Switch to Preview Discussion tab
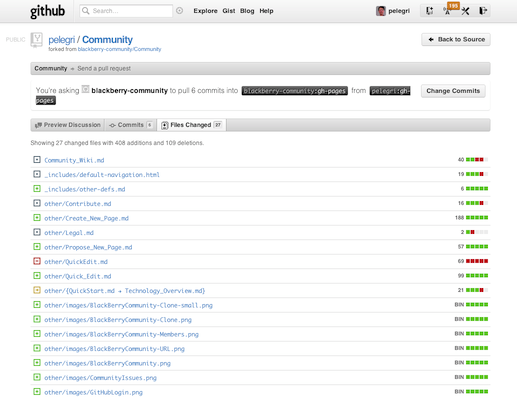The width and height of the screenshot is (517, 397). (x=68, y=125)
